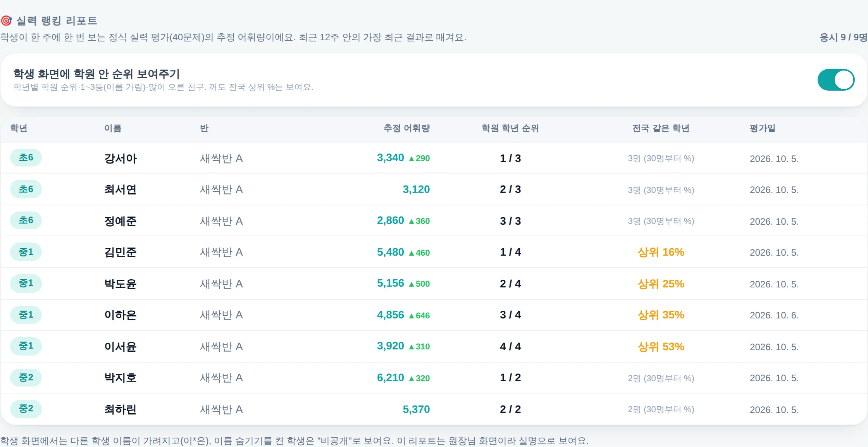Click rank 2 / 2 for 최하린
Screen dimensions: 868x447
[510, 409]
